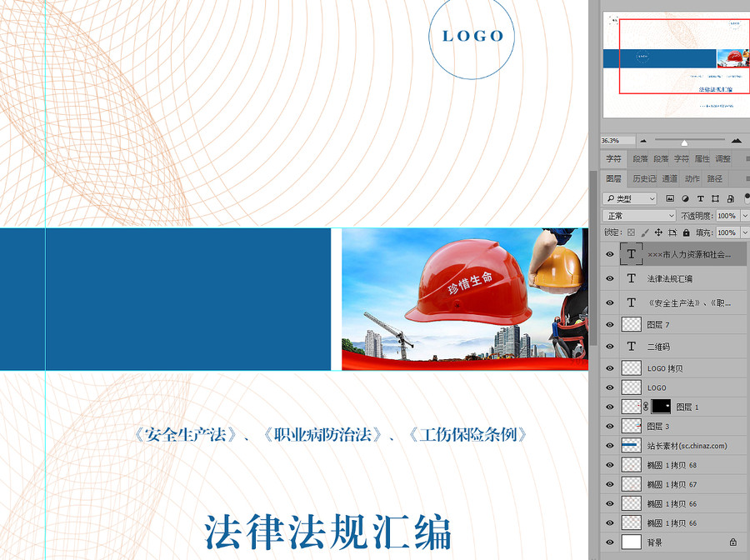Switch to the 通道 channels tab
This screenshot has height=560, width=750.
point(670,178)
